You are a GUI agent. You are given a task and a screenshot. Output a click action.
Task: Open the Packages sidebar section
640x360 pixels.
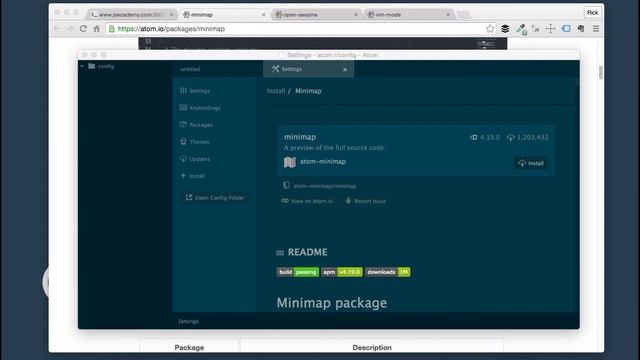click(x=196, y=124)
